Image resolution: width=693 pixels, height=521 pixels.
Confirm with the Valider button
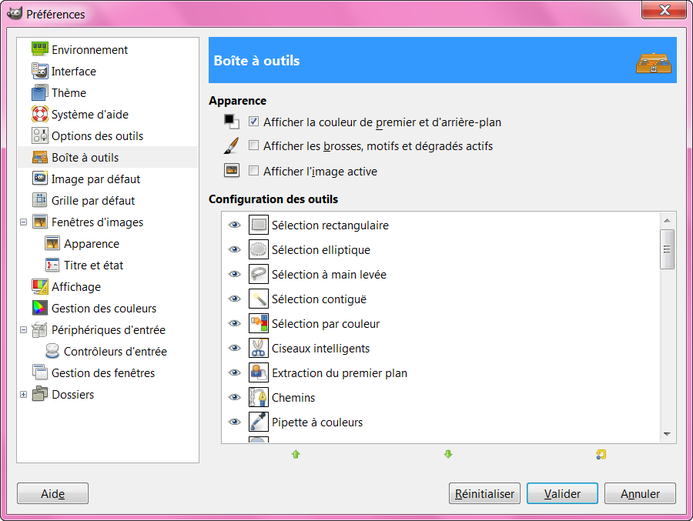pyautogui.click(x=562, y=493)
